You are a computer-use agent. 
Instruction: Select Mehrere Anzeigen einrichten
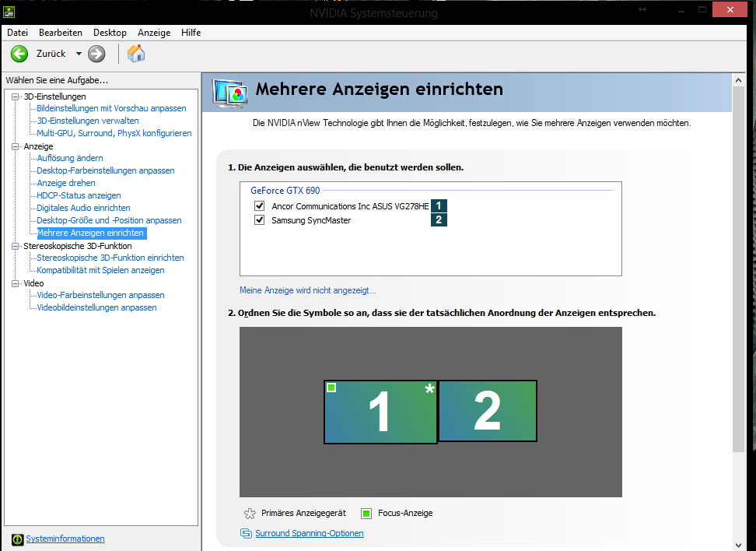91,233
